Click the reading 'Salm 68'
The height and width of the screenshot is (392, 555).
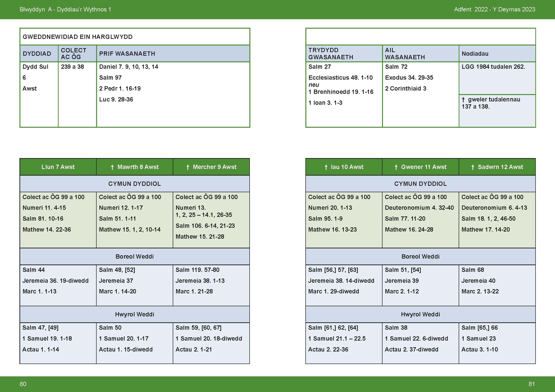pos(473,270)
